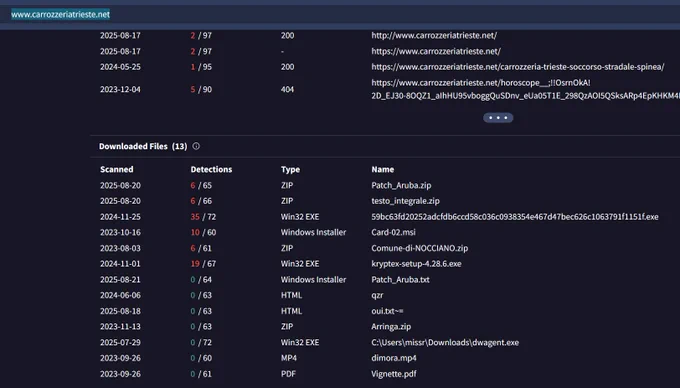Click the PDF type cell

click(x=288, y=374)
